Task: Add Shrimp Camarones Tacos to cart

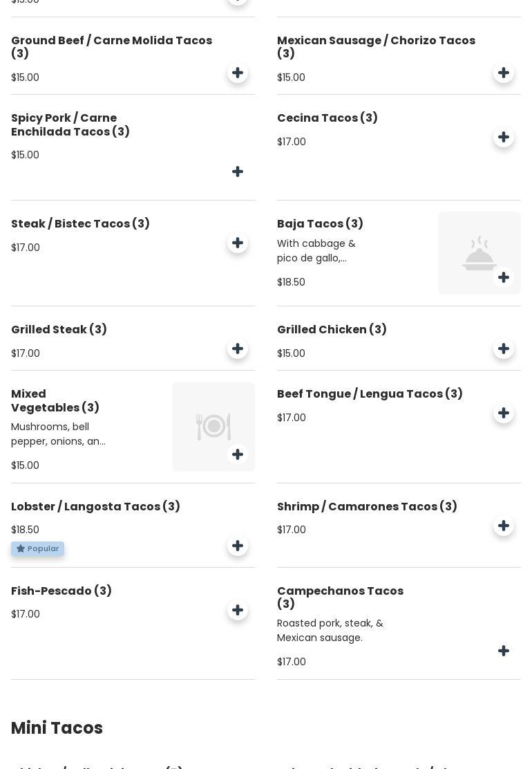Action: pyautogui.click(x=504, y=526)
